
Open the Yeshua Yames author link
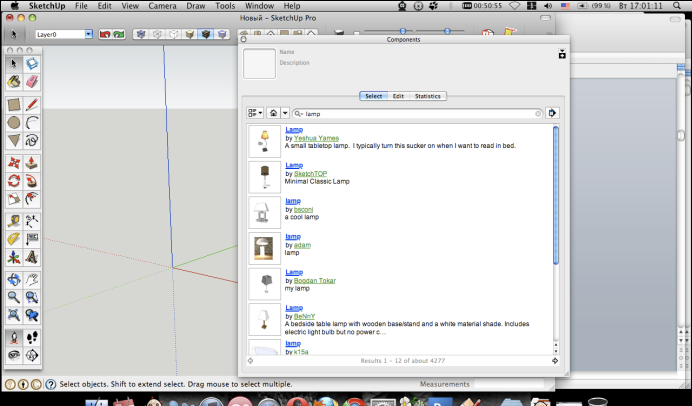coord(315,138)
